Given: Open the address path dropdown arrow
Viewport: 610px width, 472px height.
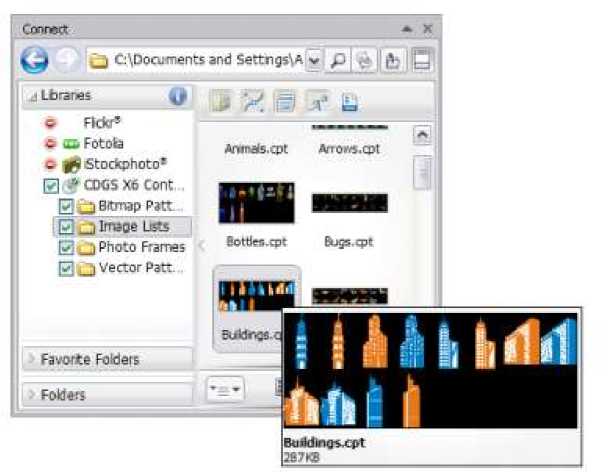Looking at the screenshot, I should click(x=314, y=61).
